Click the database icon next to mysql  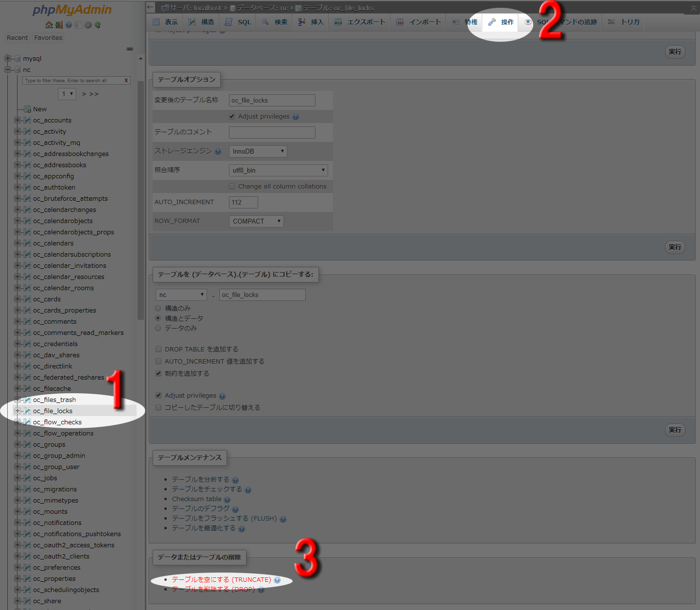(17, 58)
